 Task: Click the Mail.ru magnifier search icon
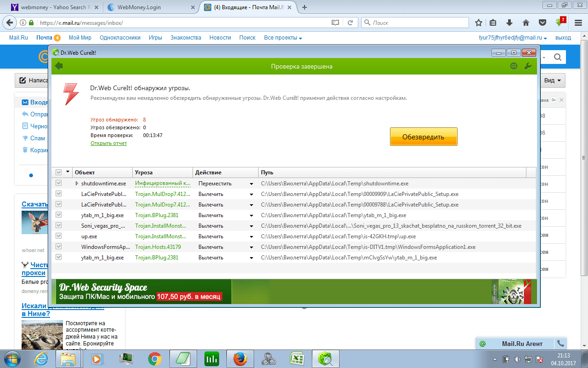point(558,57)
